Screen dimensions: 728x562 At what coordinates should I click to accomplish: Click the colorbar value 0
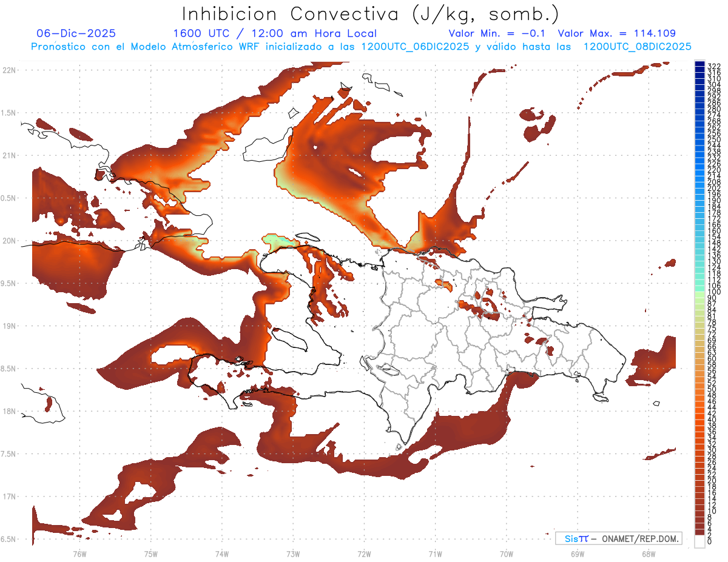[x=710, y=541]
